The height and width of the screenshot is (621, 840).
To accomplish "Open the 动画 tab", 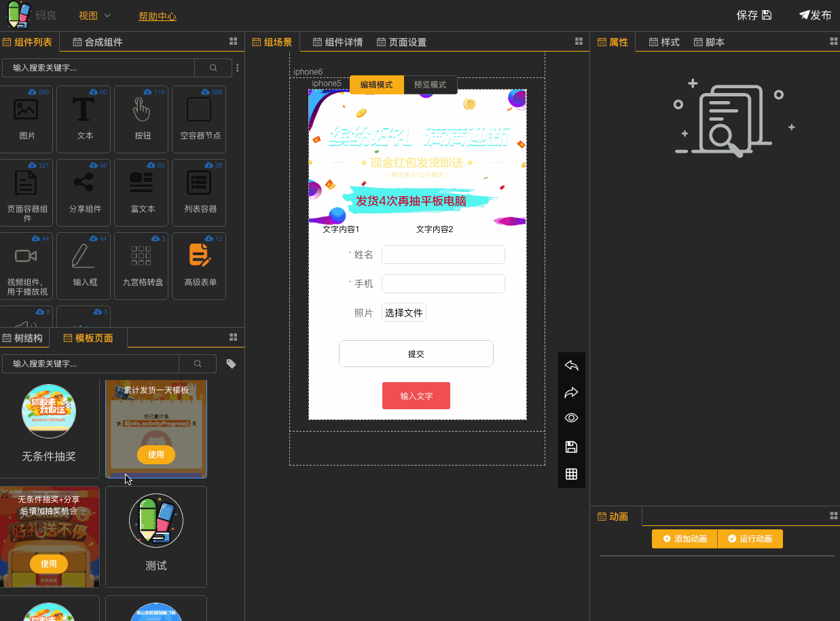I will click(613, 516).
